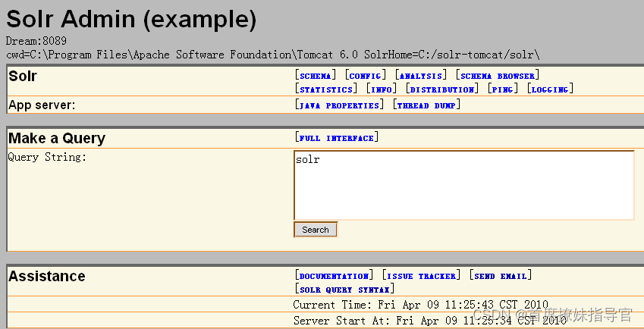This screenshot has height=329, width=644.
Task: Open the SOLR QUERY SYNTAX link
Action: (344, 290)
